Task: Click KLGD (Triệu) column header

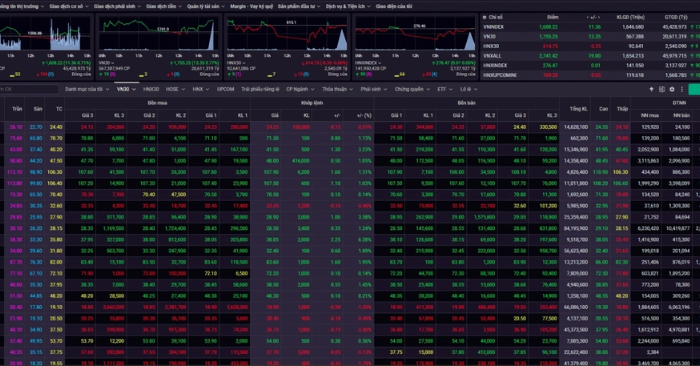Action: pos(630,17)
